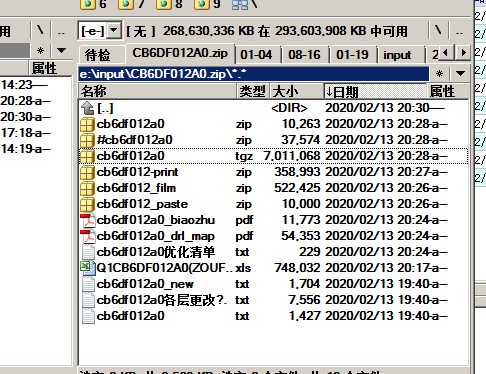Click the 属性 column header in right panel

coord(447,91)
